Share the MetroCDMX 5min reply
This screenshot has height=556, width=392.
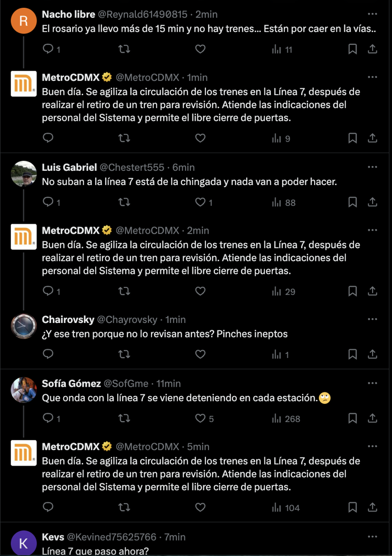coord(373,507)
